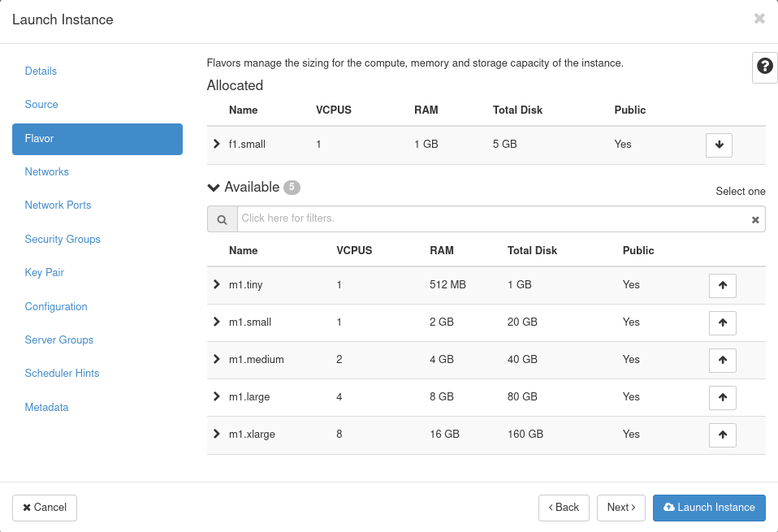Open the help question mark icon
Image resolution: width=778 pixels, height=532 pixels.
click(765, 66)
